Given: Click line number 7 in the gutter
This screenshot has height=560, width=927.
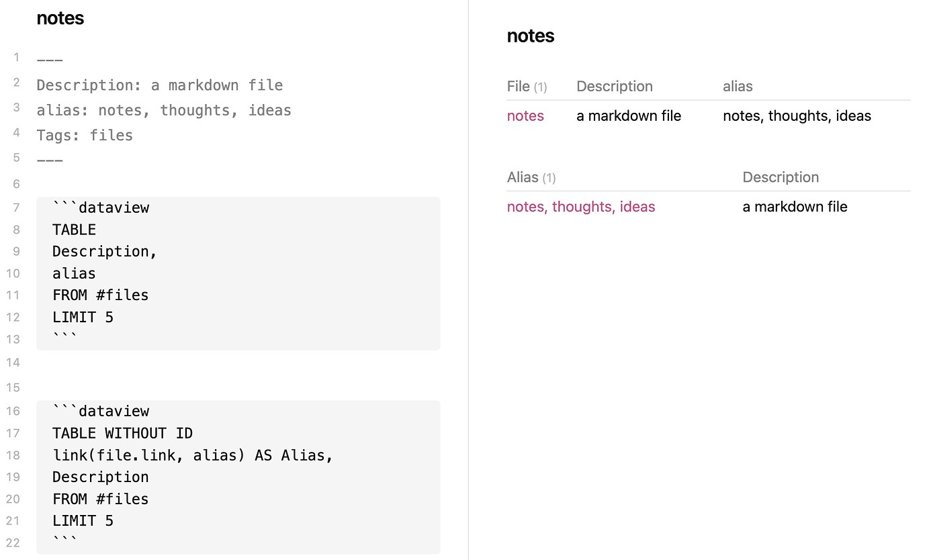Looking at the screenshot, I should pos(16,207).
